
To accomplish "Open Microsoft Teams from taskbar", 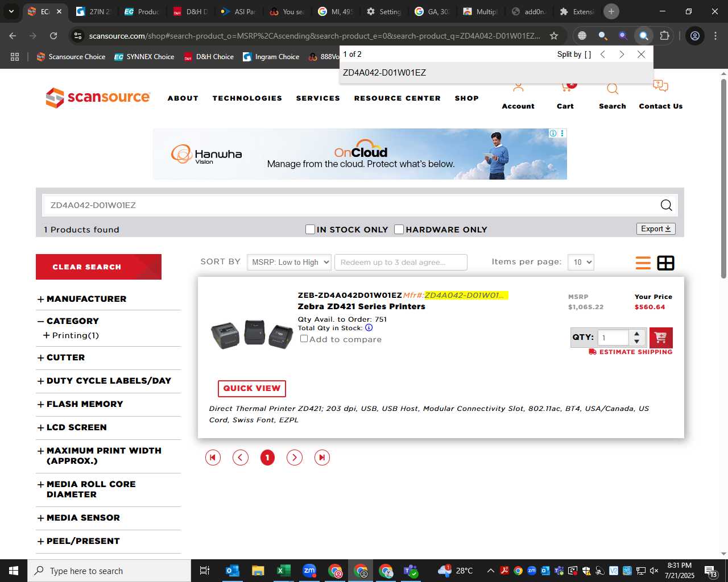I will (411, 571).
